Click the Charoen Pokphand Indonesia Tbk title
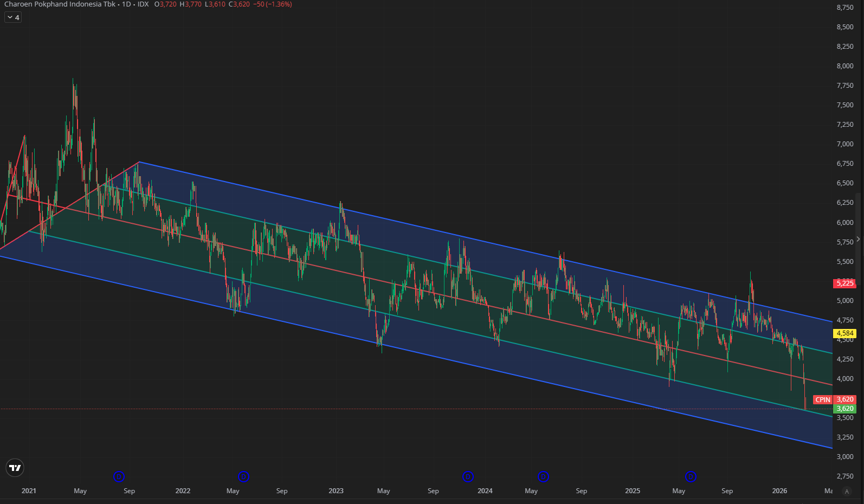864x504 pixels. (x=60, y=4)
